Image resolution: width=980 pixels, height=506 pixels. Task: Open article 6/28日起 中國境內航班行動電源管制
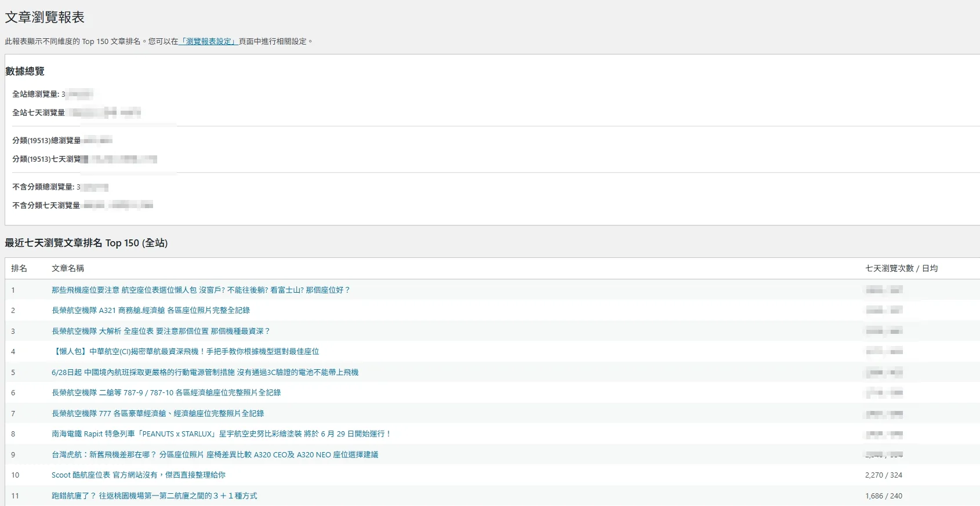205,372
